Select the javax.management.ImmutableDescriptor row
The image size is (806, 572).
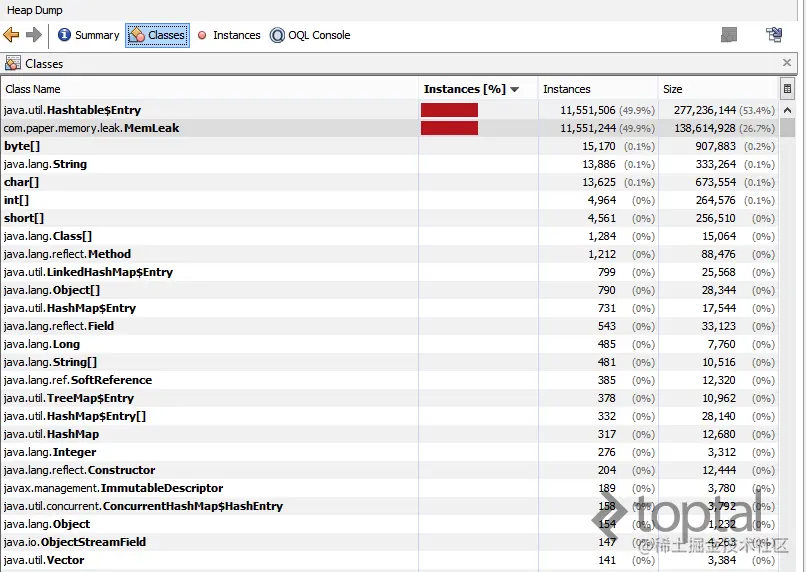(x=390, y=488)
